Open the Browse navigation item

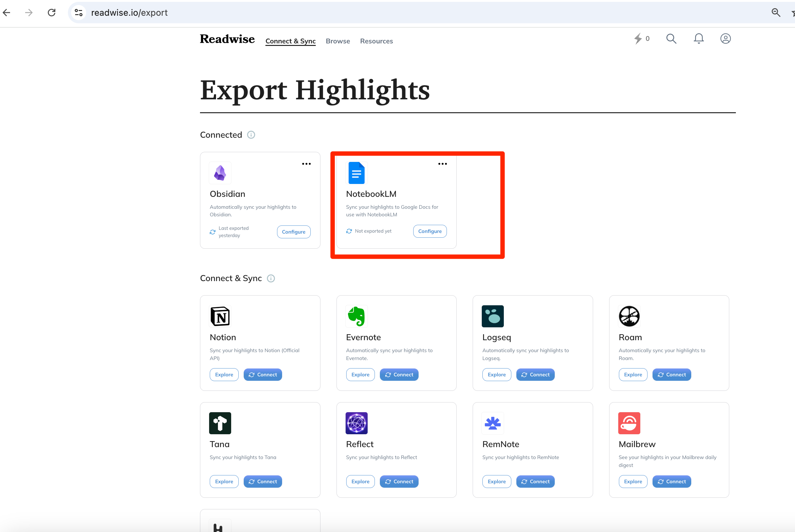click(x=338, y=41)
